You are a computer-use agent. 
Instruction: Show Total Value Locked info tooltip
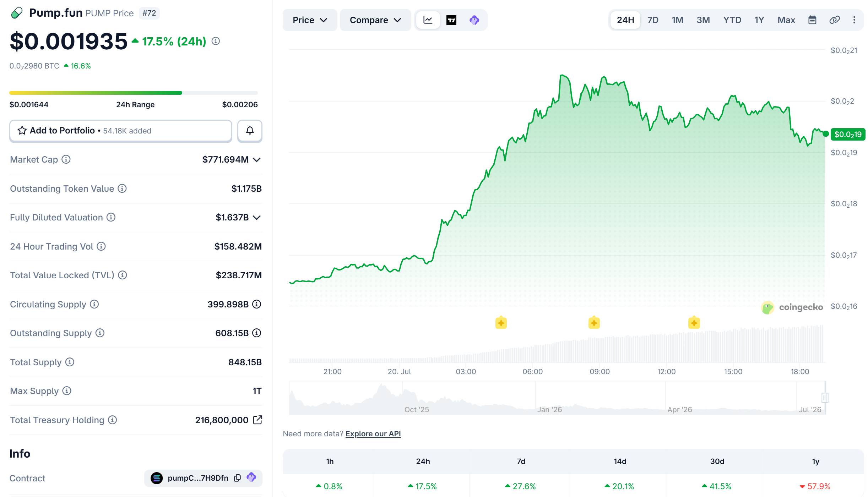pos(123,275)
